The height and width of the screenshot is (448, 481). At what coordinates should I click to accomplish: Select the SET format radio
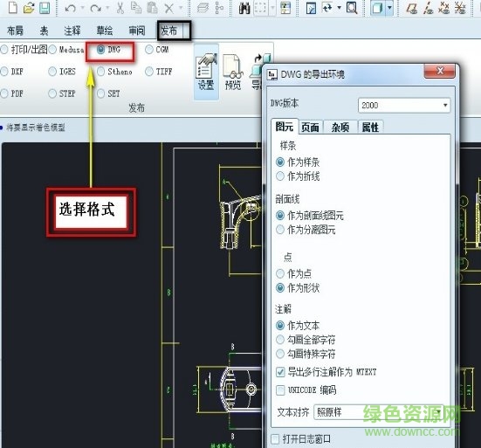click(x=100, y=93)
